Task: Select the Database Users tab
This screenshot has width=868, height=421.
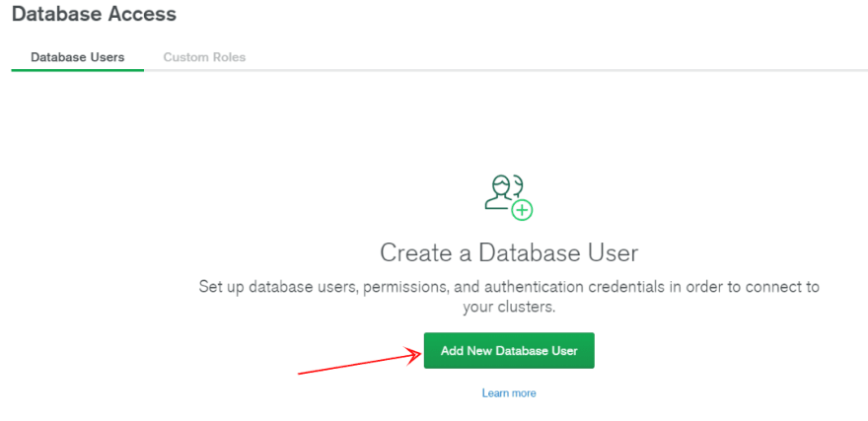Action: pyautogui.click(x=78, y=57)
